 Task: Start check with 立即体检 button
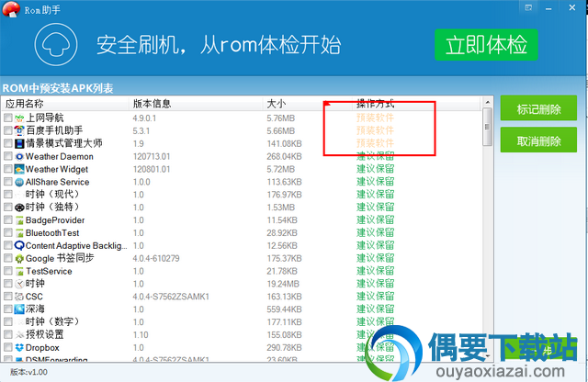tap(486, 45)
